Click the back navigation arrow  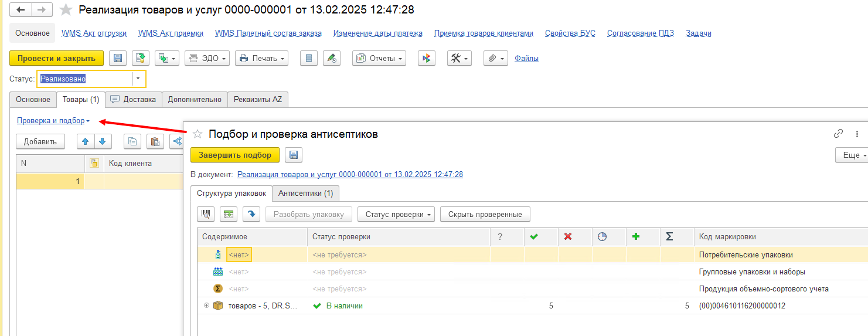pyautogui.click(x=21, y=10)
